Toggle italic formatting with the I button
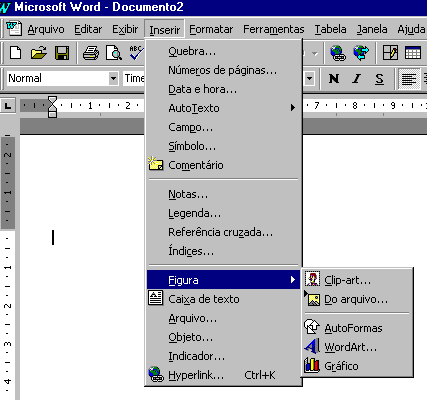The height and width of the screenshot is (400, 427). pyautogui.click(x=357, y=79)
